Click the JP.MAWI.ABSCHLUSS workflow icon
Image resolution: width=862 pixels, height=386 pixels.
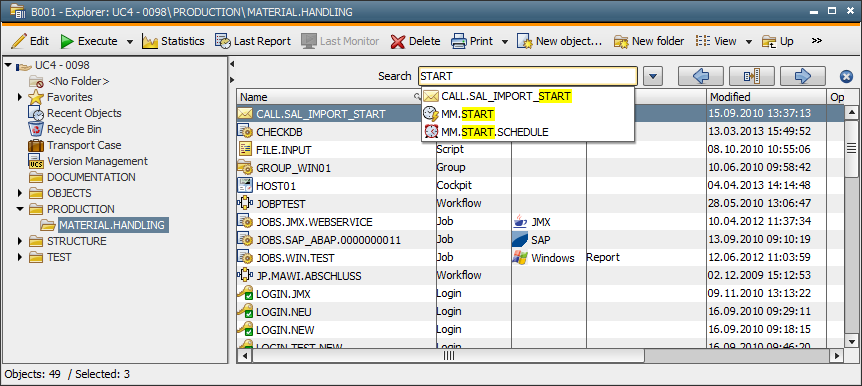pyautogui.click(x=244, y=275)
